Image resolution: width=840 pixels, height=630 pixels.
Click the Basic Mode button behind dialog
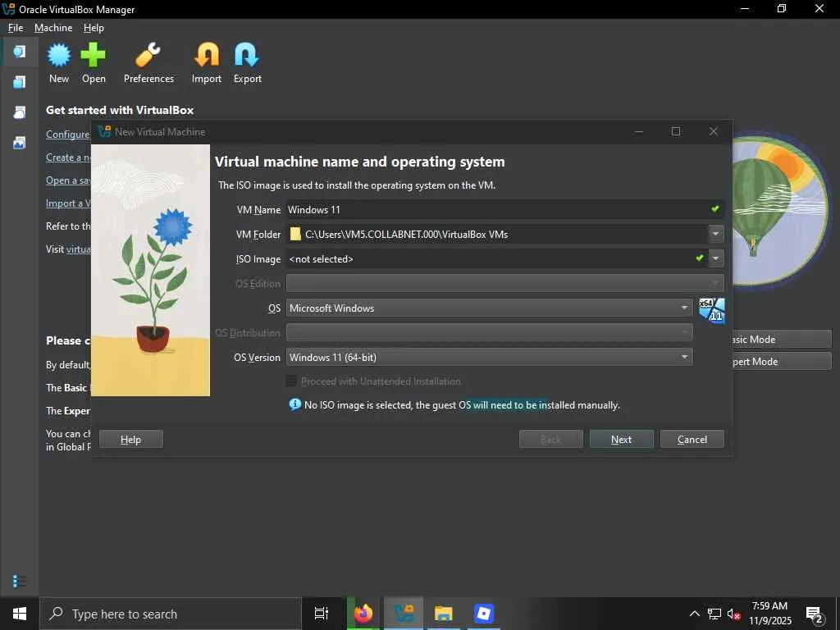782,339
